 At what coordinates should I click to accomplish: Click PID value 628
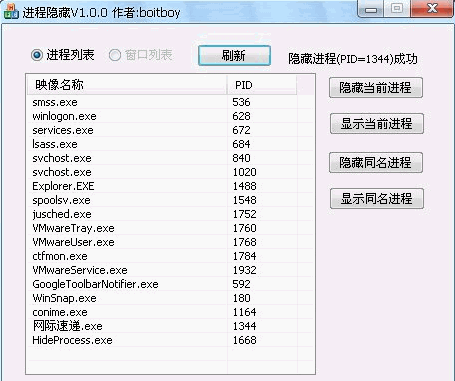(241, 116)
